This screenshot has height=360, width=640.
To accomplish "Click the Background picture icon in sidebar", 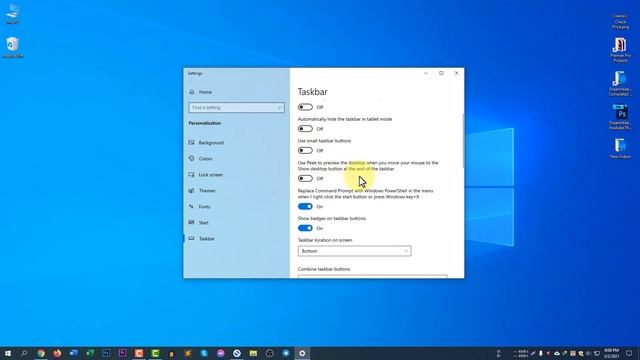I will pos(191,142).
